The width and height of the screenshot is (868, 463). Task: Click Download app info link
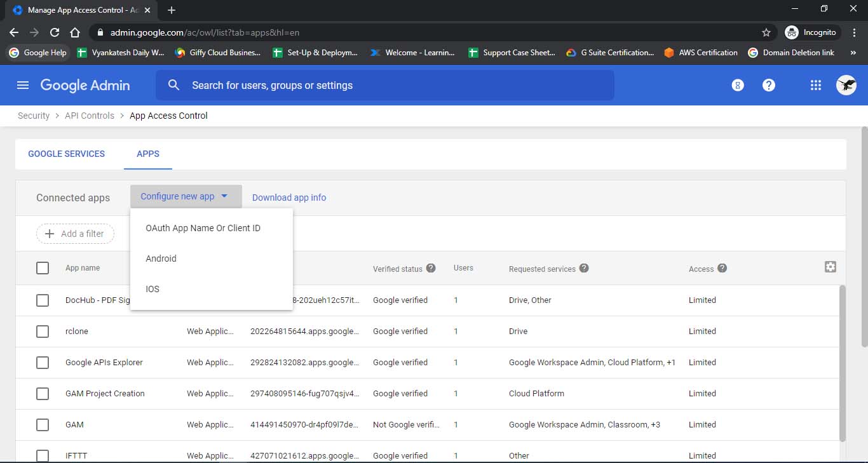[289, 198]
